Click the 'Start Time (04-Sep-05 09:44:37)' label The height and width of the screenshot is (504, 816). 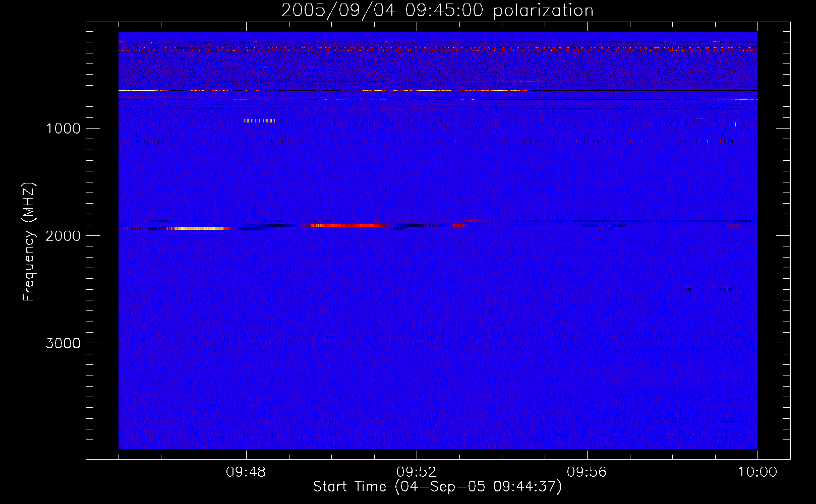[x=437, y=487]
